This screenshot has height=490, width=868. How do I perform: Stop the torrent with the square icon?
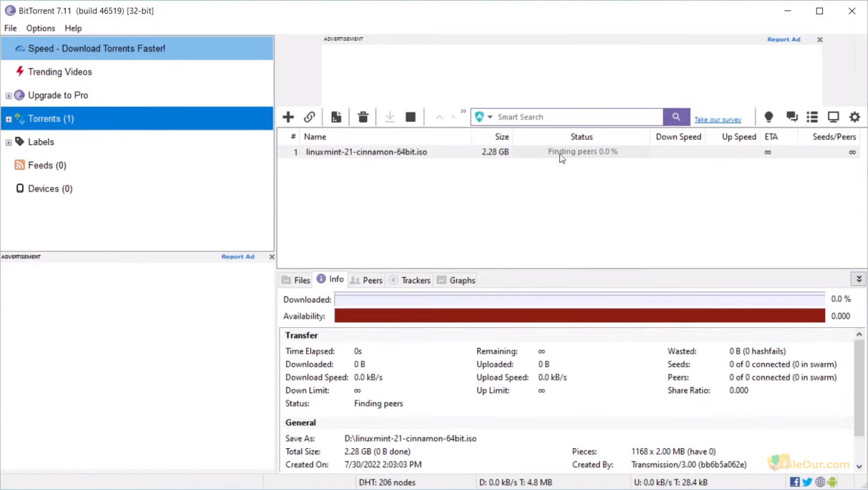[x=410, y=117]
